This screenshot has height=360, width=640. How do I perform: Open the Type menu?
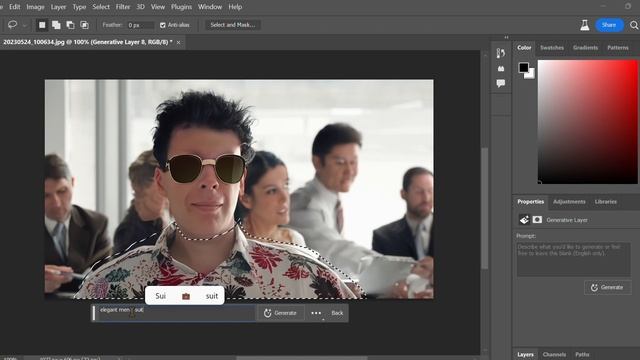(79, 7)
